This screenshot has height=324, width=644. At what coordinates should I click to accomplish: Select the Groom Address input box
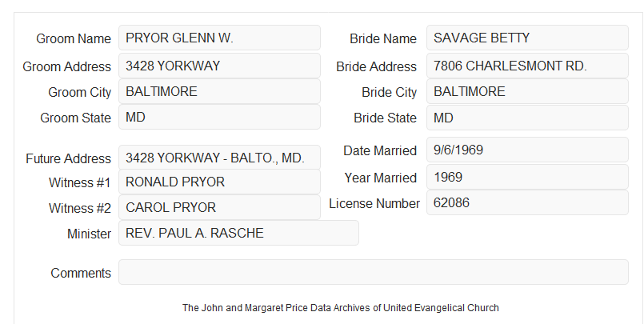(x=219, y=66)
